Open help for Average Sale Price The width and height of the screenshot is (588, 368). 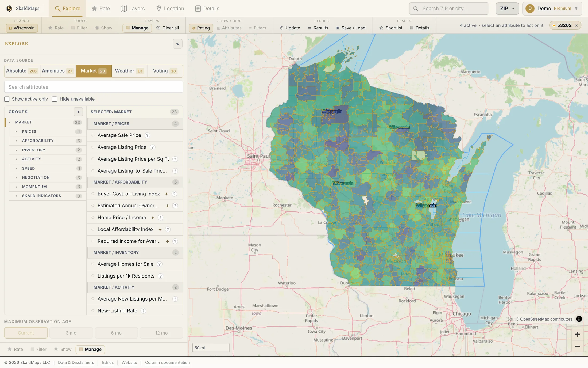[x=147, y=135]
